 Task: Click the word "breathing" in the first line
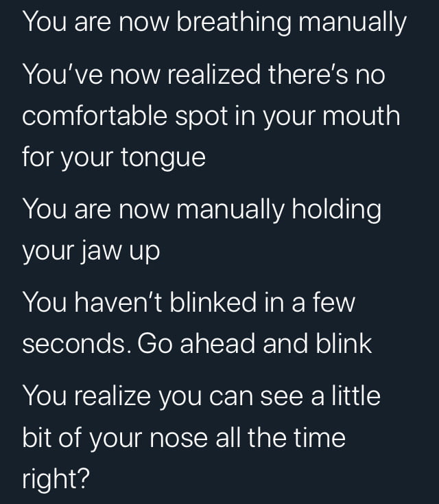(x=234, y=23)
